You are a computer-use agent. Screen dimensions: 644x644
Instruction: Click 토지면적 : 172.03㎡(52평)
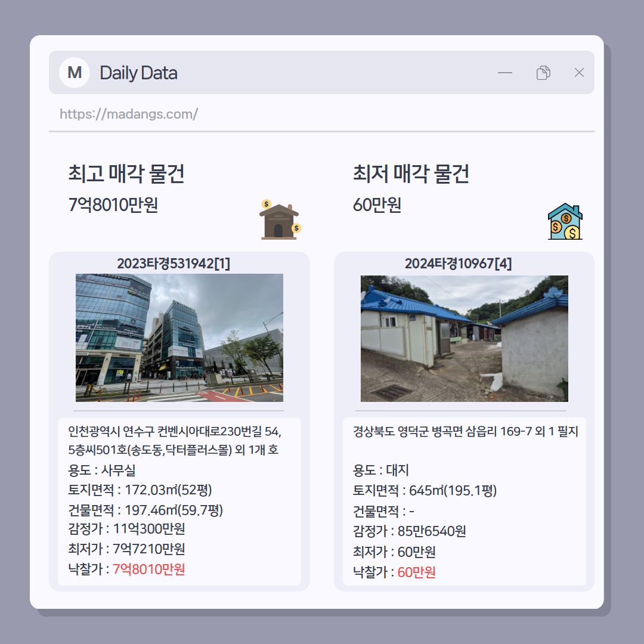140,490
